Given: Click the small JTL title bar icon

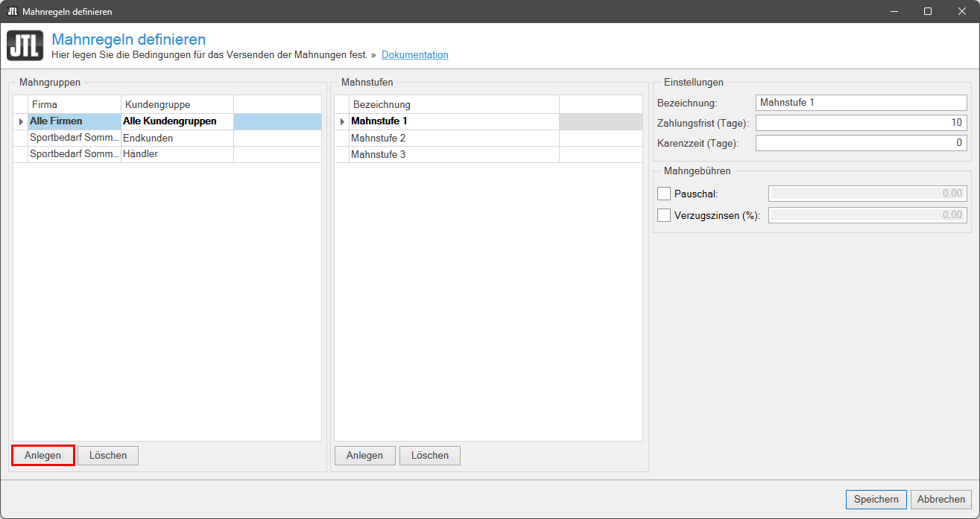Looking at the screenshot, I should click(12, 11).
